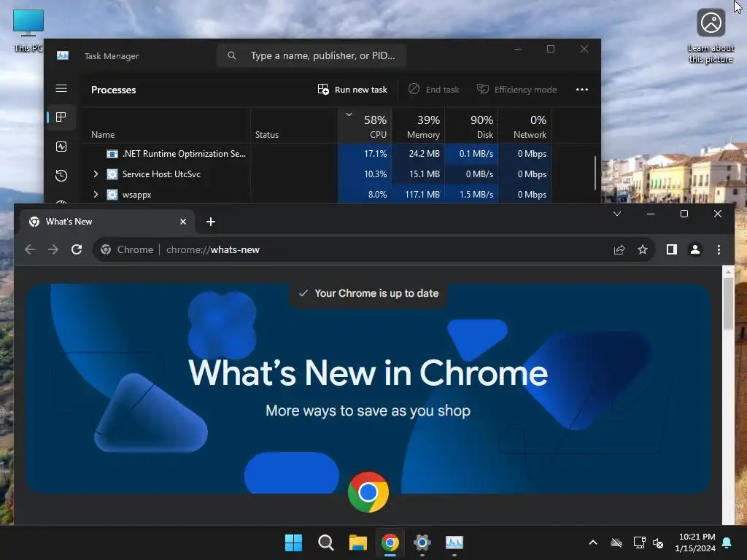Click Learn about this picture desktop icon
Image resolution: width=747 pixels, height=560 pixels.
pos(711,36)
